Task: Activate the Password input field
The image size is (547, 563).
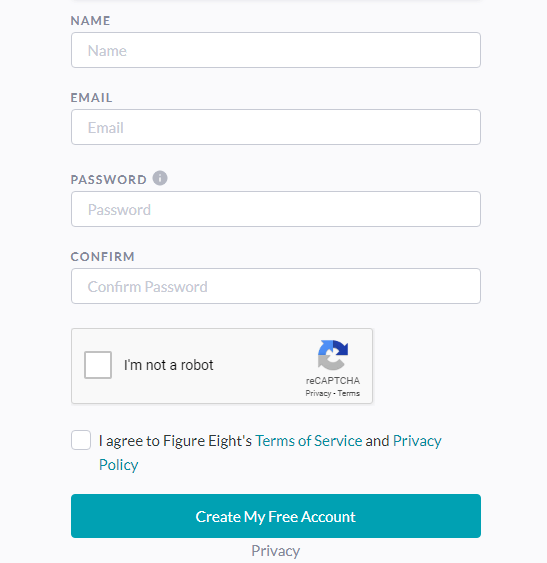Action: (x=276, y=209)
